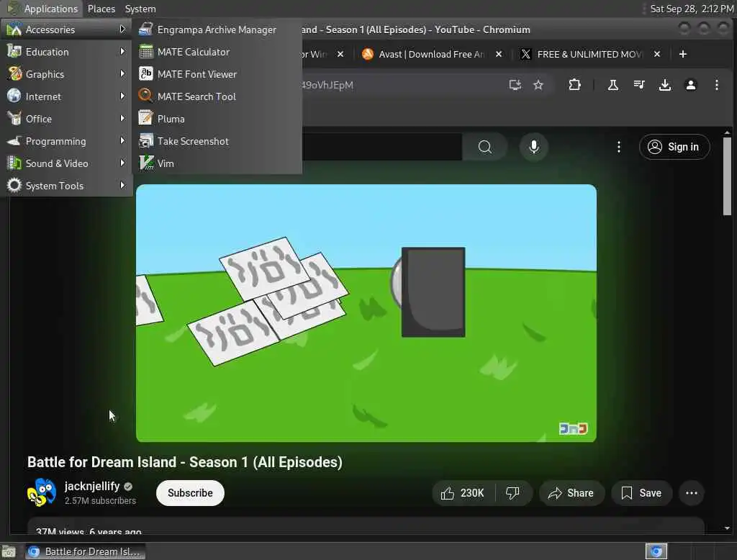Open the System menu
The image size is (737, 560).
140,9
